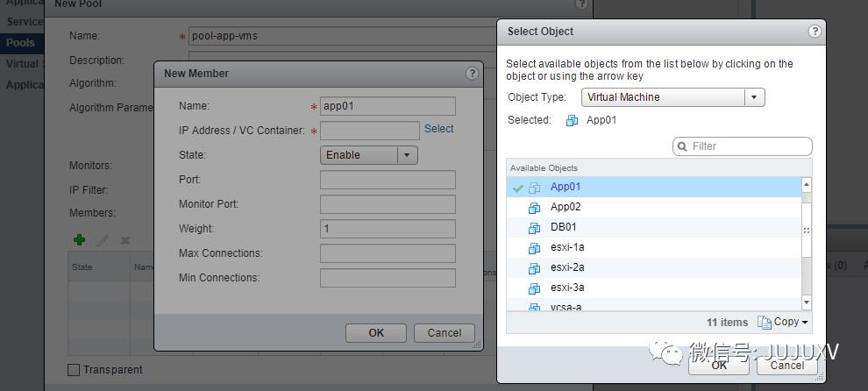
Task: Open help for New Member dialog
Action: coord(472,74)
